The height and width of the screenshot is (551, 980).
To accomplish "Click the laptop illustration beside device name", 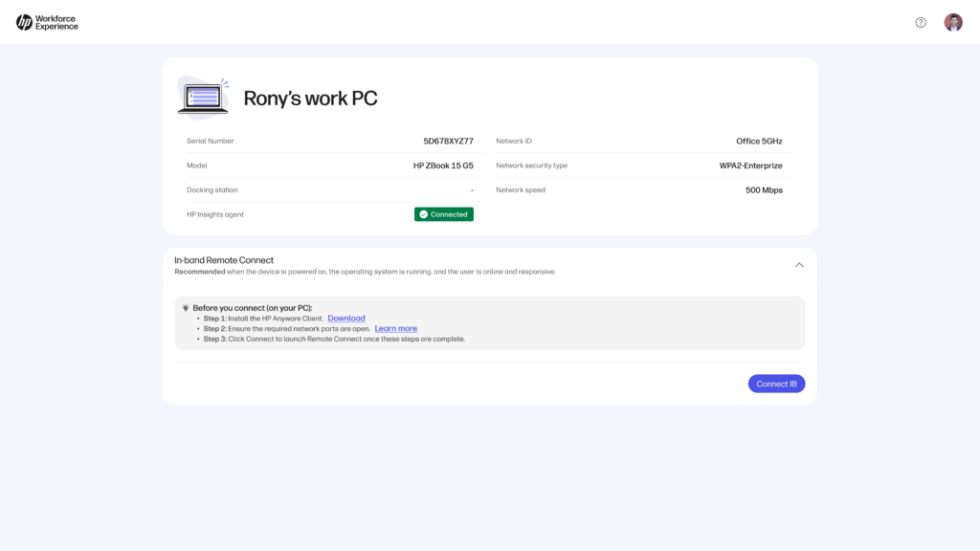I will tap(203, 97).
